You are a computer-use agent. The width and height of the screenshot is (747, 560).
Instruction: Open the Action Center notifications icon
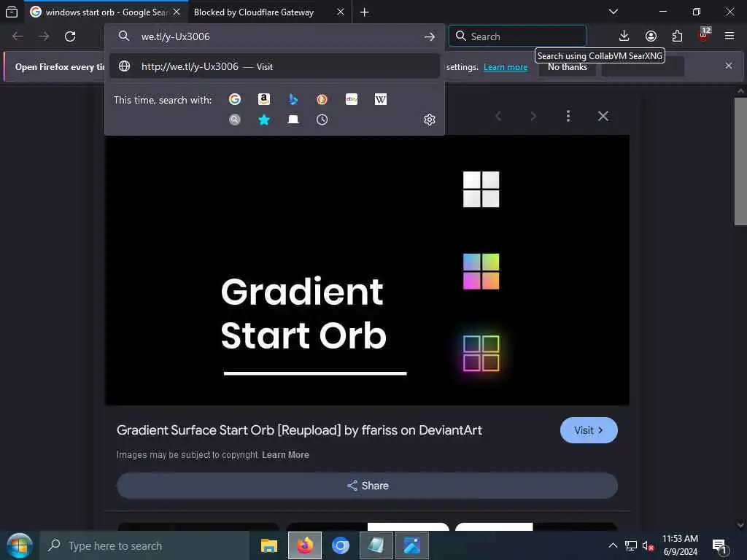pyautogui.click(x=719, y=546)
